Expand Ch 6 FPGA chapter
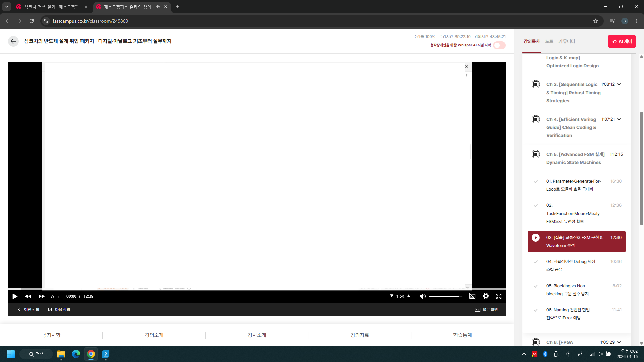Image resolution: width=644 pixels, height=362 pixels. [x=619, y=342]
